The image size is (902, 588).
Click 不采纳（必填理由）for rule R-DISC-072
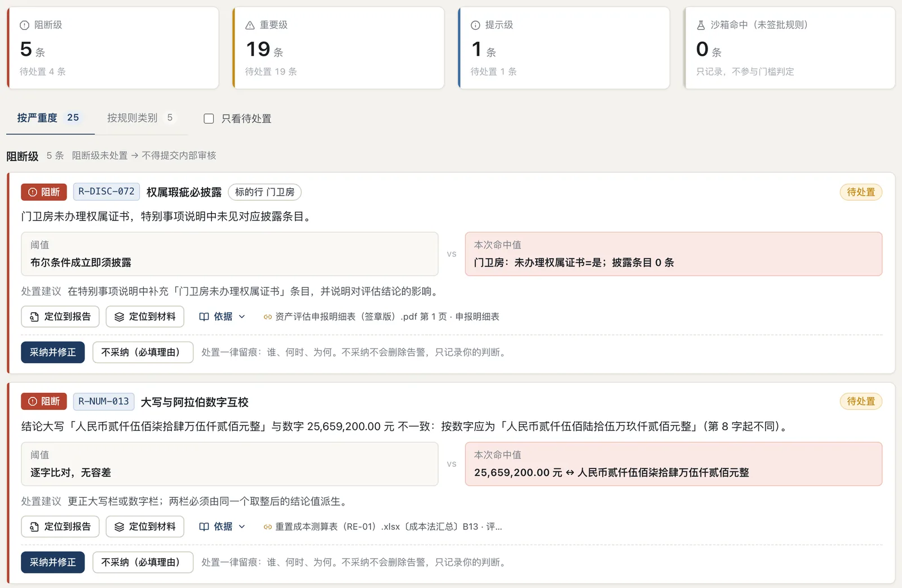pos(143,352)
